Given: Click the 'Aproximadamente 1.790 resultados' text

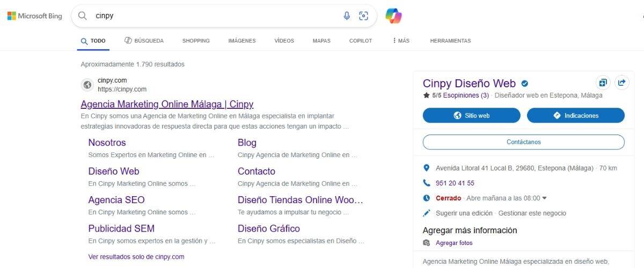Looking at the screenshot, I should tap(133, 64).
